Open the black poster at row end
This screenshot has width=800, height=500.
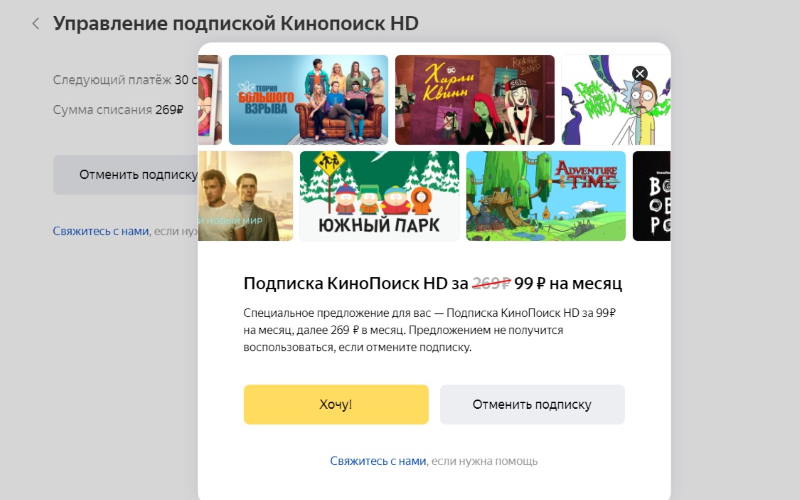(652, 196)
